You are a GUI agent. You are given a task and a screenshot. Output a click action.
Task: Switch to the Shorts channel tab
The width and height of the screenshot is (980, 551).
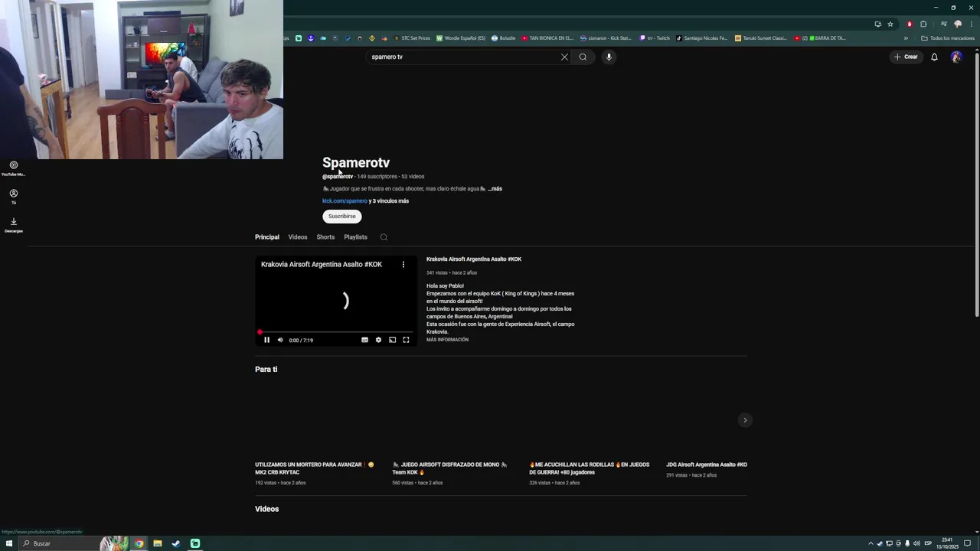click(x=325, y=237)
